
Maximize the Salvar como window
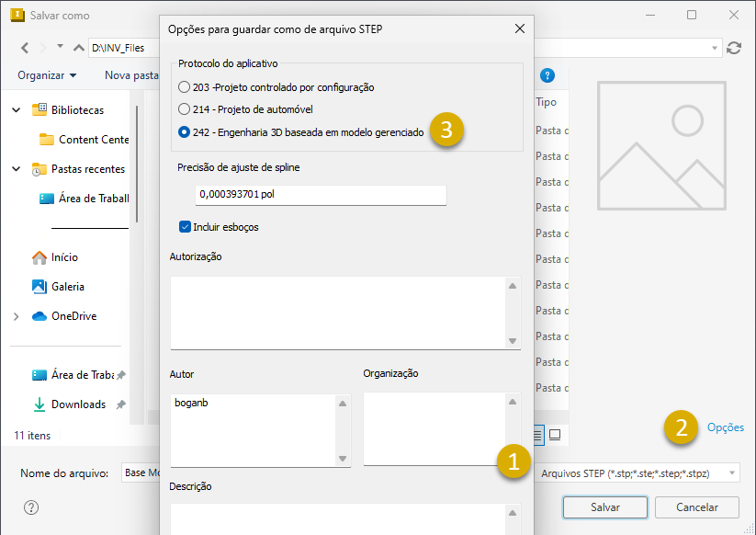692,15
